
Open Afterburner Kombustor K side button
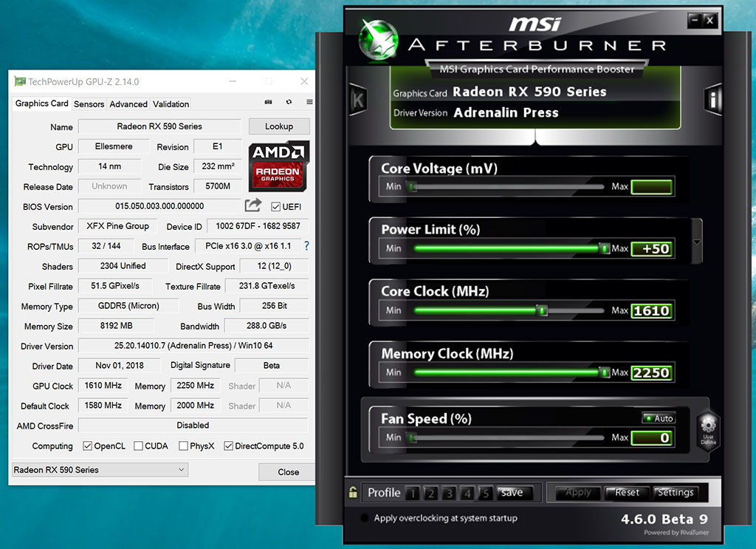(358, 99)
